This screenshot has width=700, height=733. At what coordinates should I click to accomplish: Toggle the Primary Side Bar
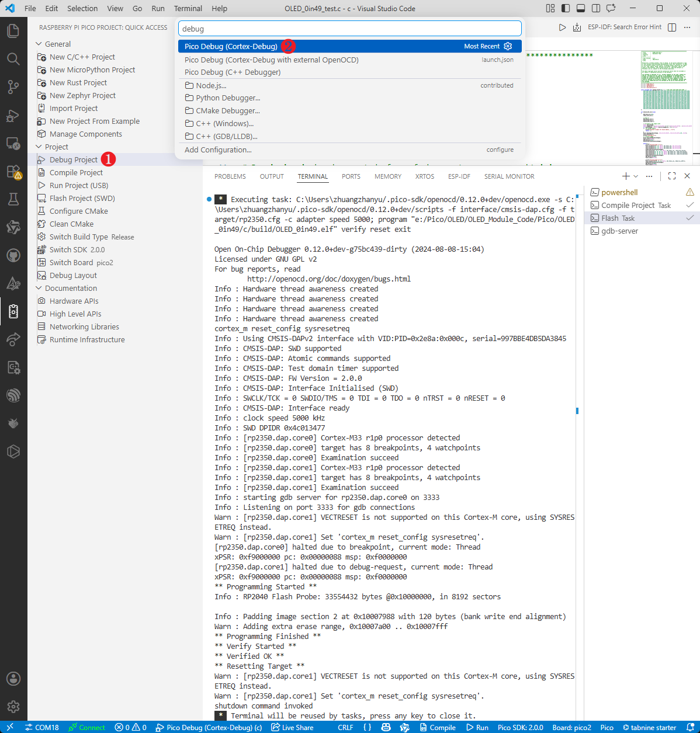(x=565, y=8)
